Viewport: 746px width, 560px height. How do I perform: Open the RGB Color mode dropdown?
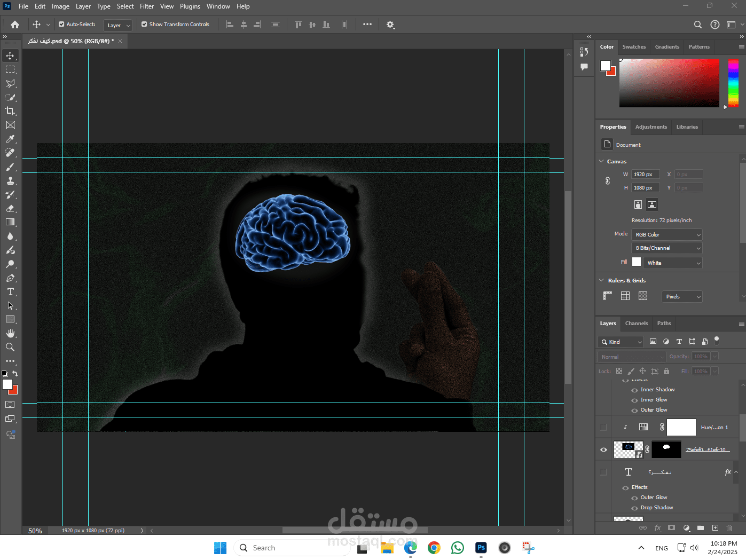click(667, 234)
